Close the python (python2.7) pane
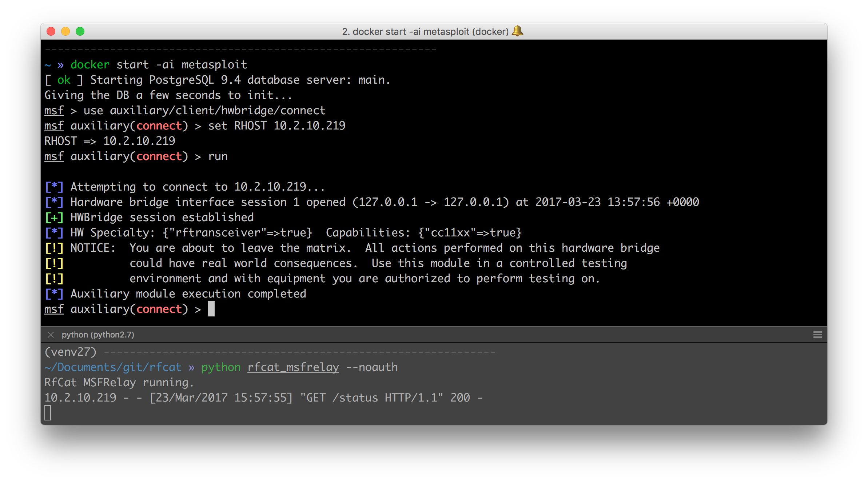The image size is (868, 483). pyautogui.click(x=51, y=335)
